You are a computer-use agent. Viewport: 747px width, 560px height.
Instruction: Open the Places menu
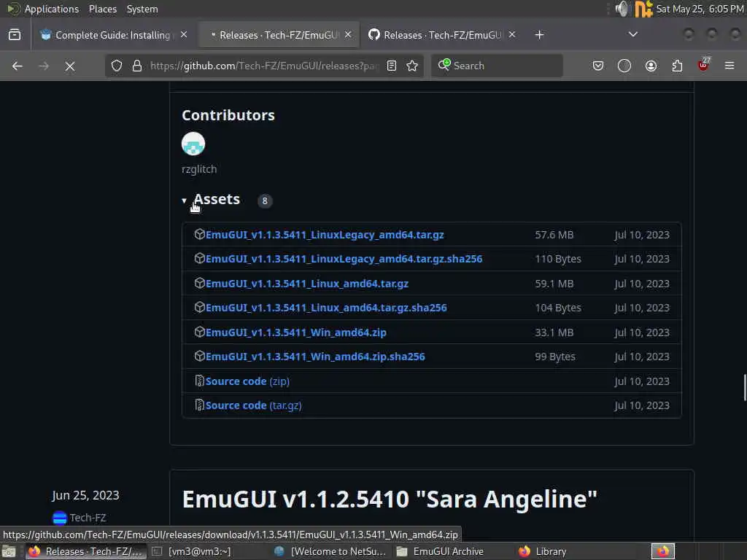(x=102, y=9)
